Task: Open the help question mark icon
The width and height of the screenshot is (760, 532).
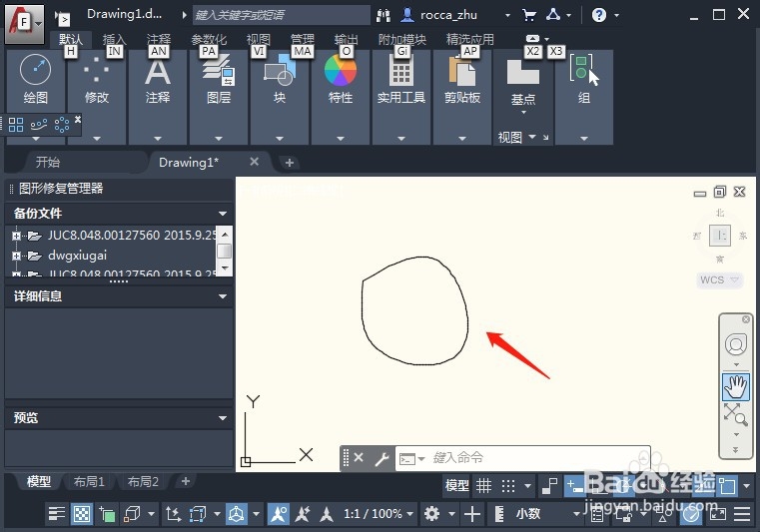Action: coord(599,15)
